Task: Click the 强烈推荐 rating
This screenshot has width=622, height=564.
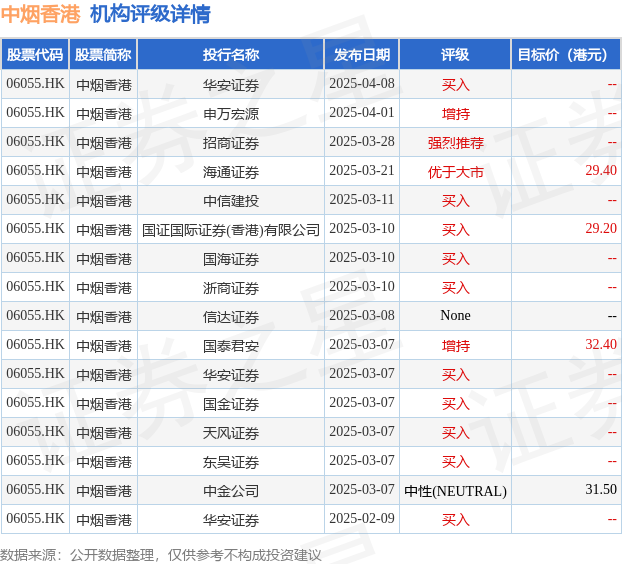Action: [455, 143]
